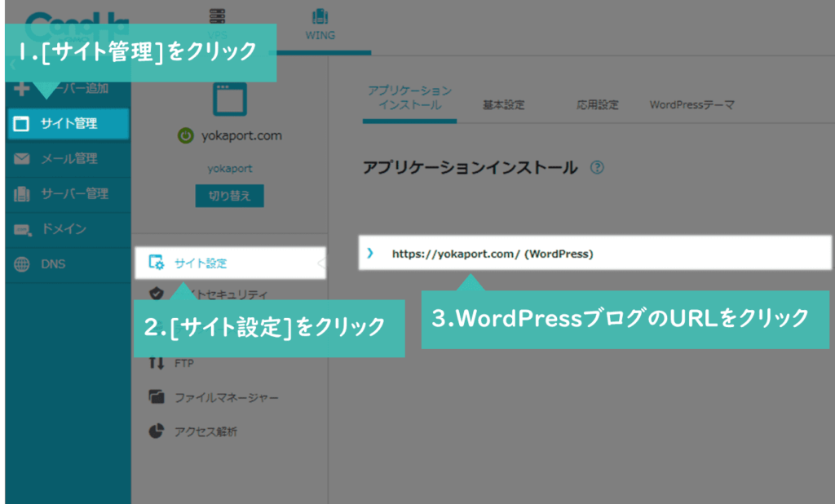Screen dimensions: 835x504
Task: Click the globe icon beside DNS
Action: pos(22,264)
